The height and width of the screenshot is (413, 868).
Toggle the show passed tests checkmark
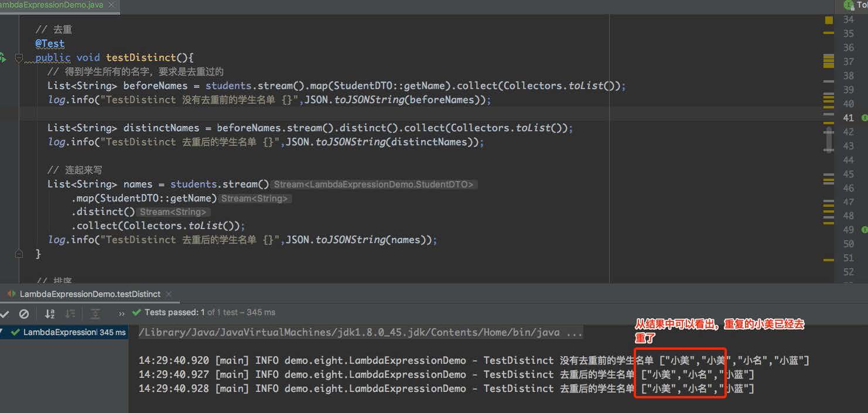click(5, 313)
